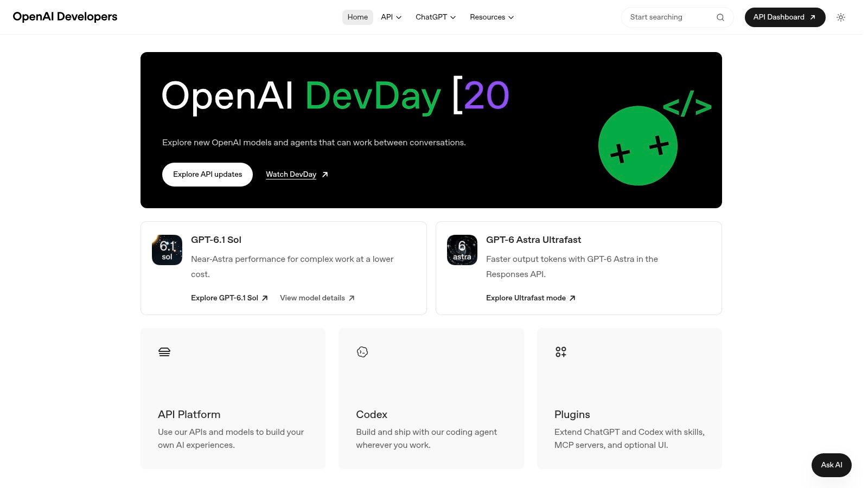Expand the ChatGPT dropdown menu
This screenshot has width=868, height=488.
point(436,17)
